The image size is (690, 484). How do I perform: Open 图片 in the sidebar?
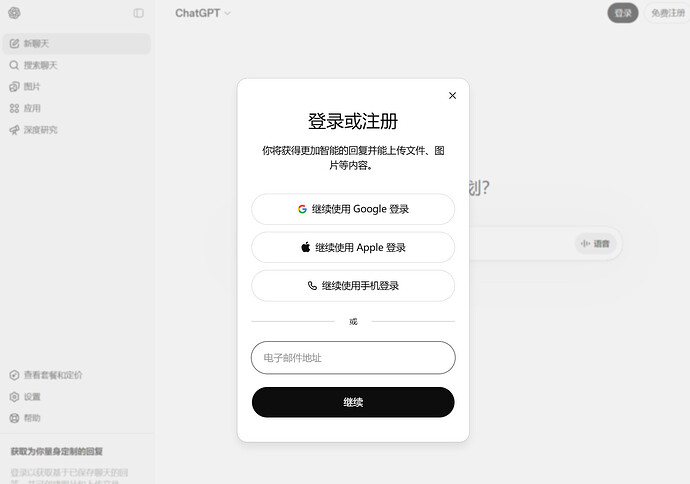77,87
